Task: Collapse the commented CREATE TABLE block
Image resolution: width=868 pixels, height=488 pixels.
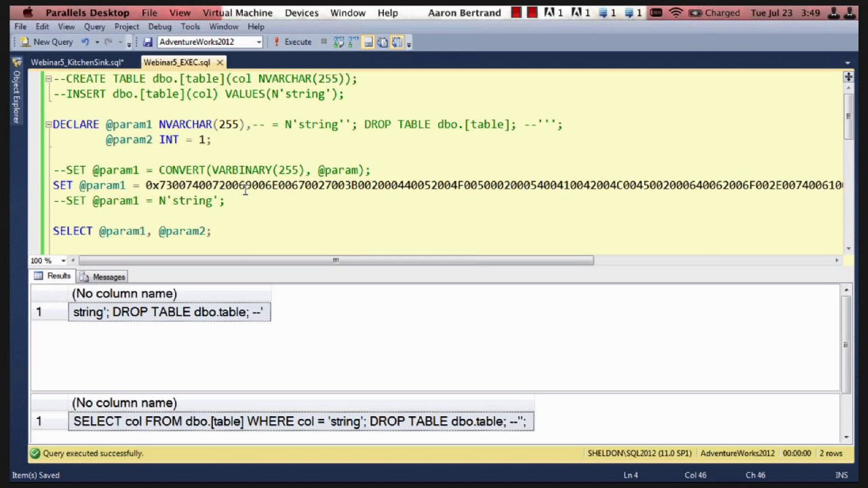Action: tap(48, 79)
